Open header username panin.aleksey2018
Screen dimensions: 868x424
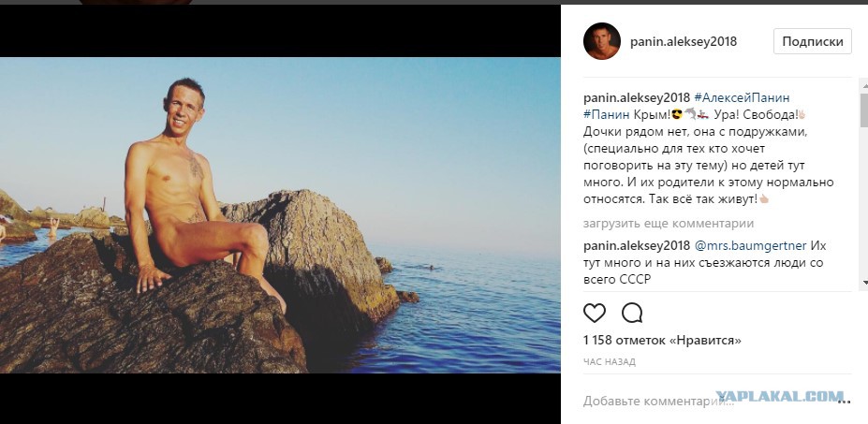coord(684,42)
